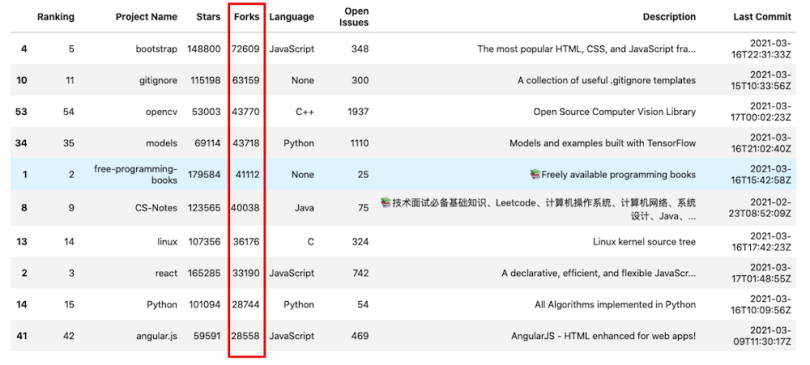Click the stars value 115198
The width and height of the screenshot is (810, 365).
pos(204,80)
